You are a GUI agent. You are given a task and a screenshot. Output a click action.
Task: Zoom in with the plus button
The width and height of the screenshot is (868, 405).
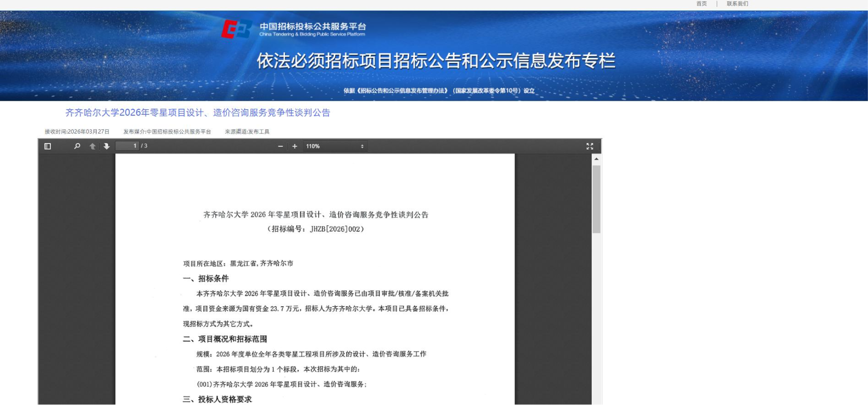click(295, 146)
